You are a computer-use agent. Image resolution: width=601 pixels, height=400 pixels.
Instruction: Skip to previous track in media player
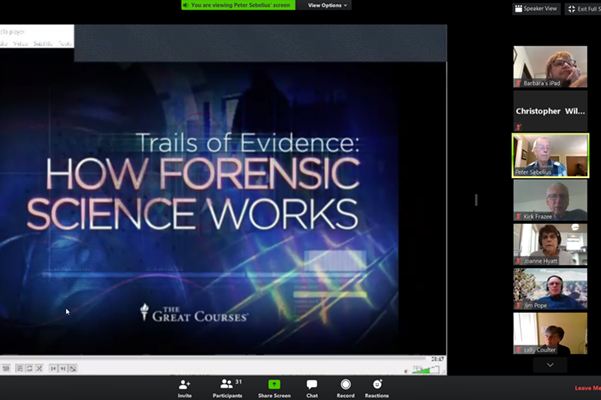(x=53, y=368)
